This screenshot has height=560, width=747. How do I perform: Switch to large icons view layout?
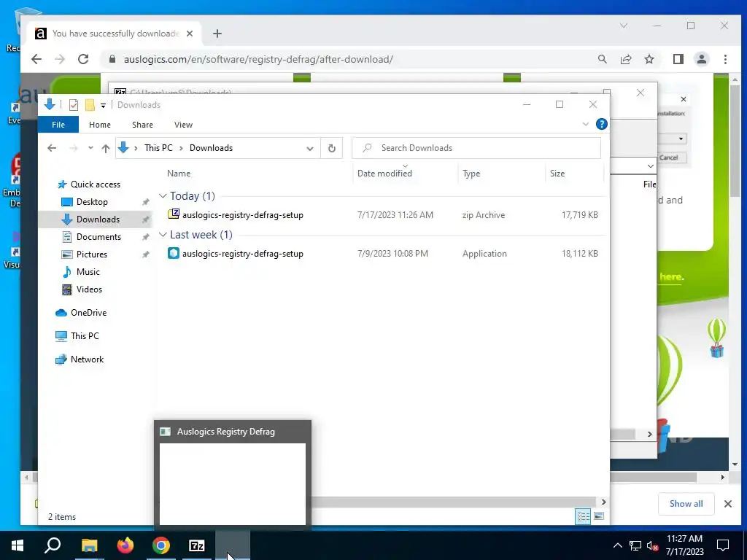tap(599, 516)
